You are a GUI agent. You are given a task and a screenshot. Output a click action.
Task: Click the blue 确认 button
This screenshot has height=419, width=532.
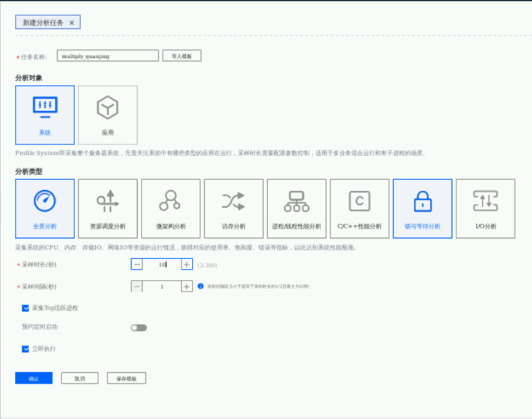(34, 378)
